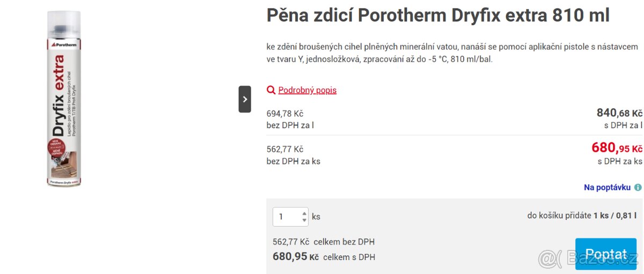Click the magnifier icon beside Podrobný popis
The image size is (644, 274).
click(271, 90)
